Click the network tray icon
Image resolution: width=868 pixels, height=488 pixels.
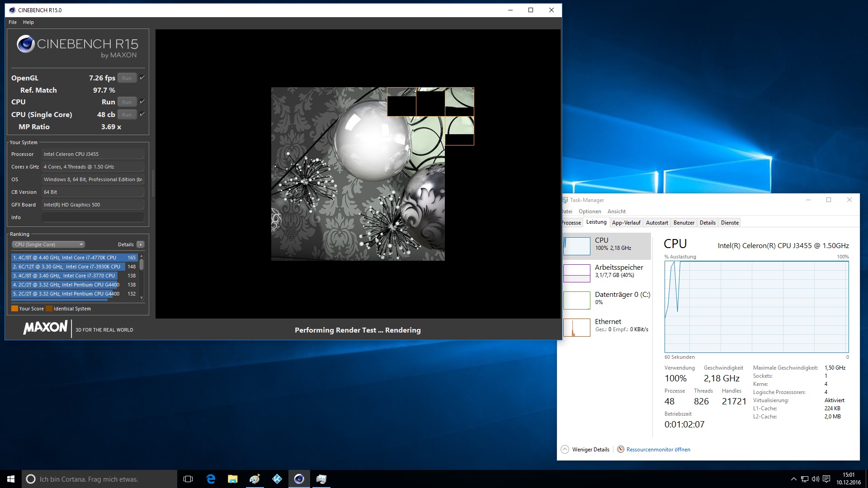[x=805, y=479]
